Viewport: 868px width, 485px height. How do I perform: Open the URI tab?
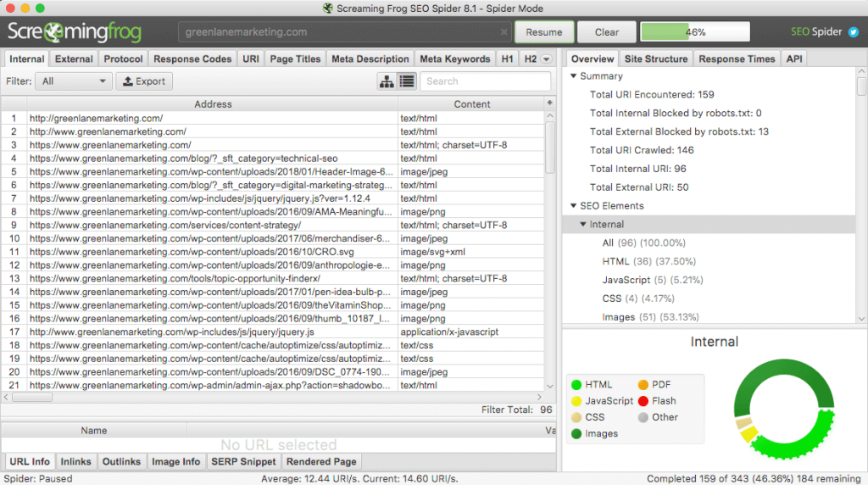tap(251, 59)
